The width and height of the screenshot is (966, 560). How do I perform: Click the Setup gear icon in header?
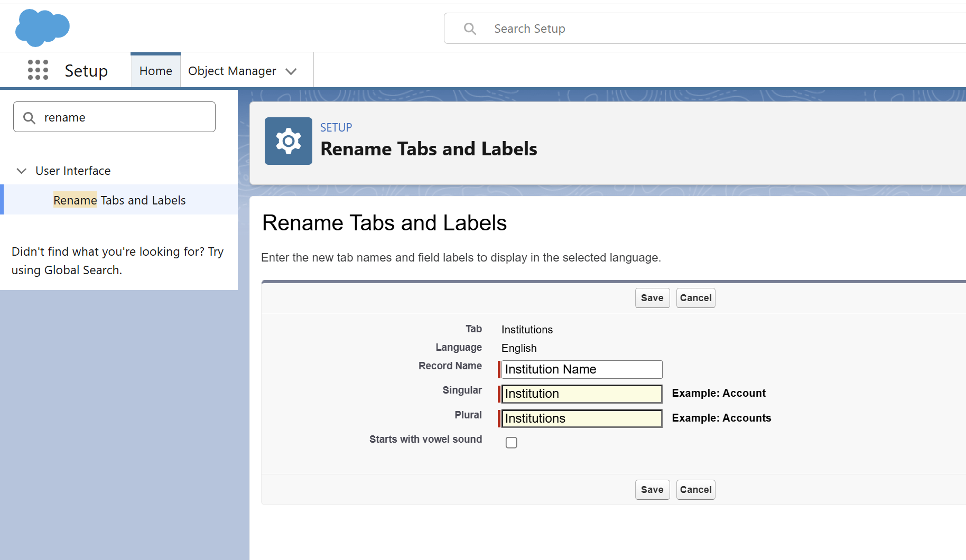point(289,141)
